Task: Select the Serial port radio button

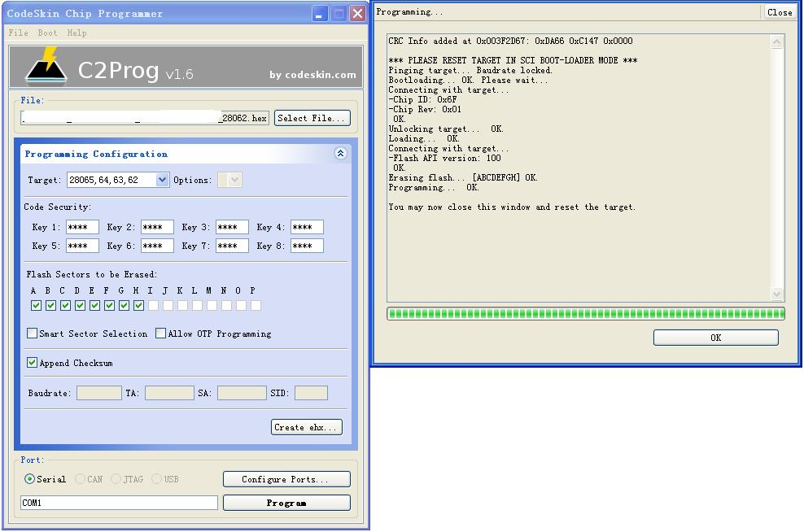Action: (x=29, y=478)
